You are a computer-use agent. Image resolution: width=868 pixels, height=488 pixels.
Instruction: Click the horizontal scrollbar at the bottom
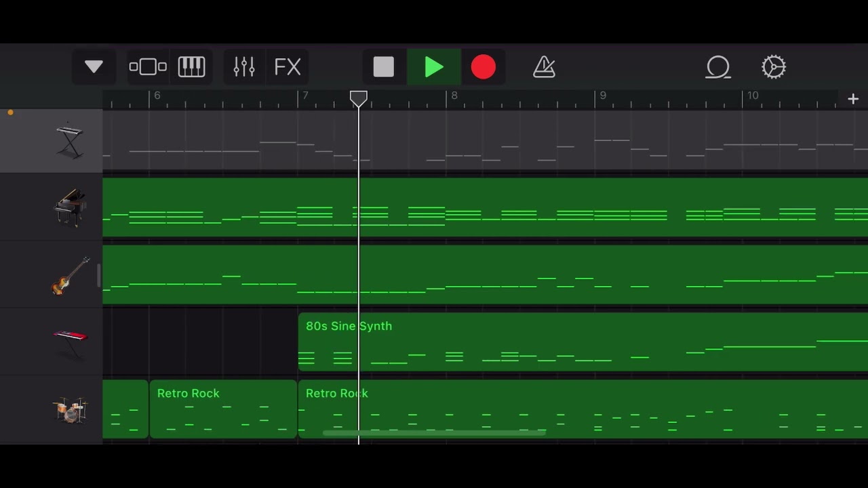(434, 432)
